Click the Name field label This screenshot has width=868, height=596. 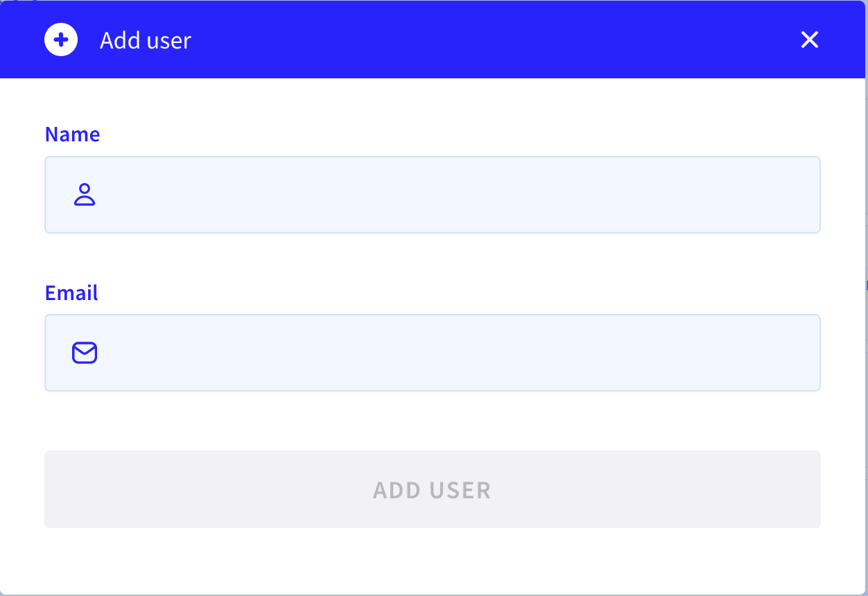tap(72, 134)
